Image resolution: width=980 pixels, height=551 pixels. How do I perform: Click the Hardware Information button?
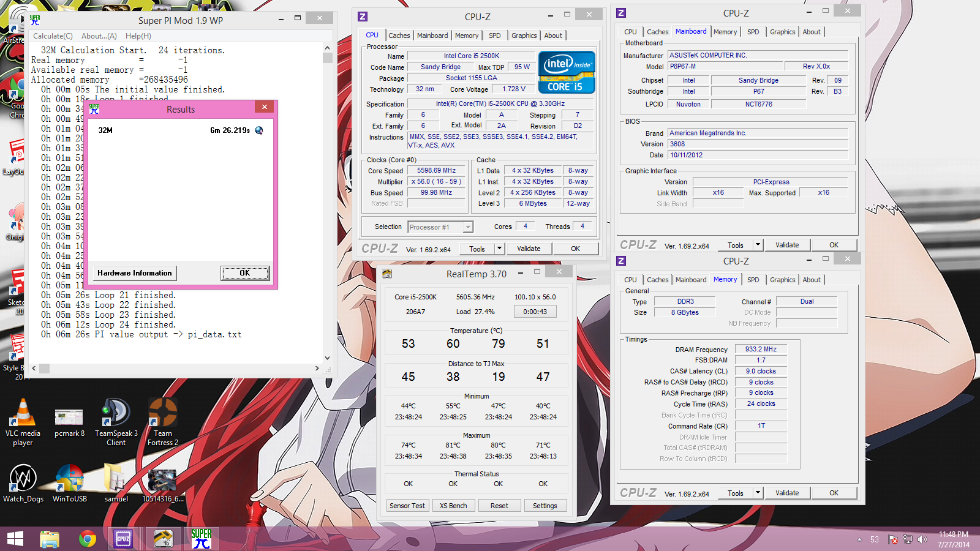tap(135, 273)
